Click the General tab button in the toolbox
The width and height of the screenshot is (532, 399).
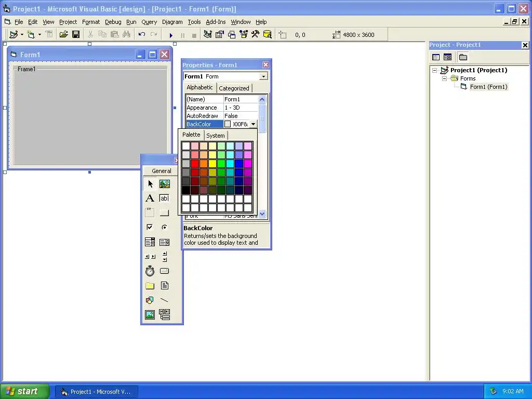(161, 170)
